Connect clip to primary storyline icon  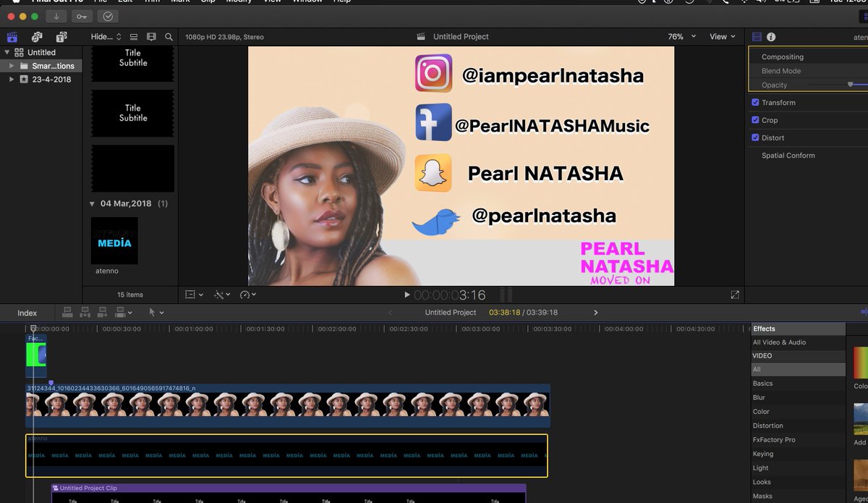pos(67,313)
